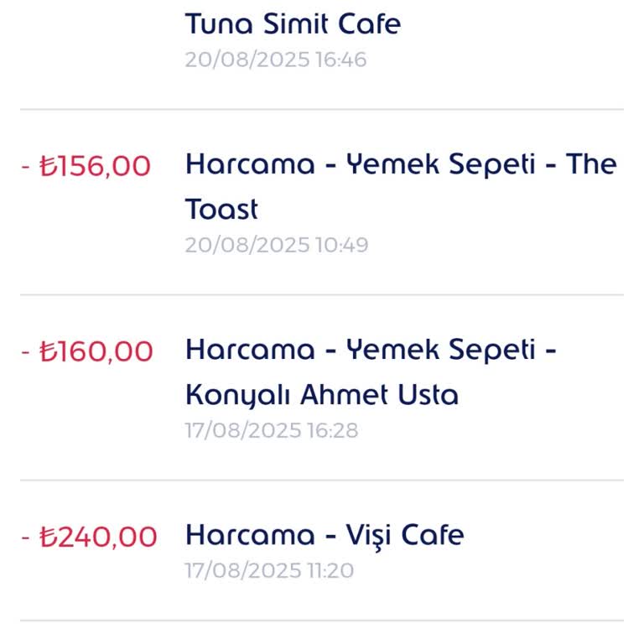
Task: Click the lira symbol before 156,00
Action: click(48, 166)
